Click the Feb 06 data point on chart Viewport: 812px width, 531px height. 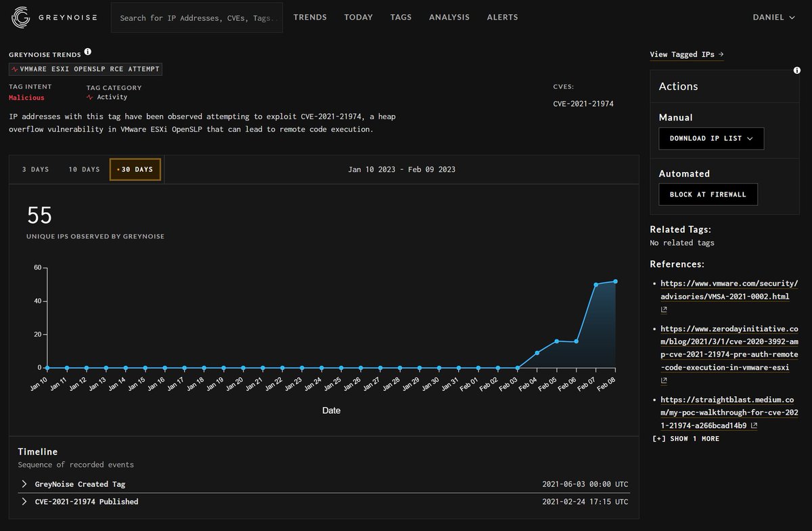576,341
